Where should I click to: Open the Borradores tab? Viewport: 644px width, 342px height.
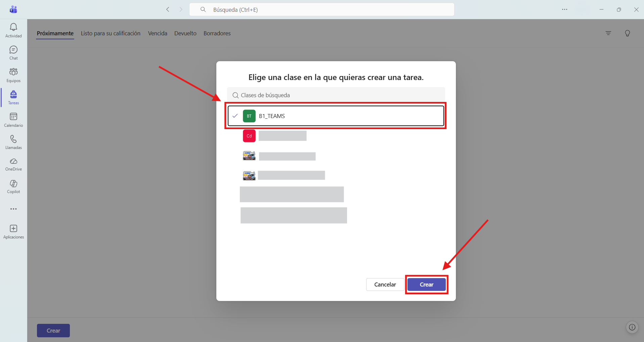pyautogui.click(x=217, y=33)
